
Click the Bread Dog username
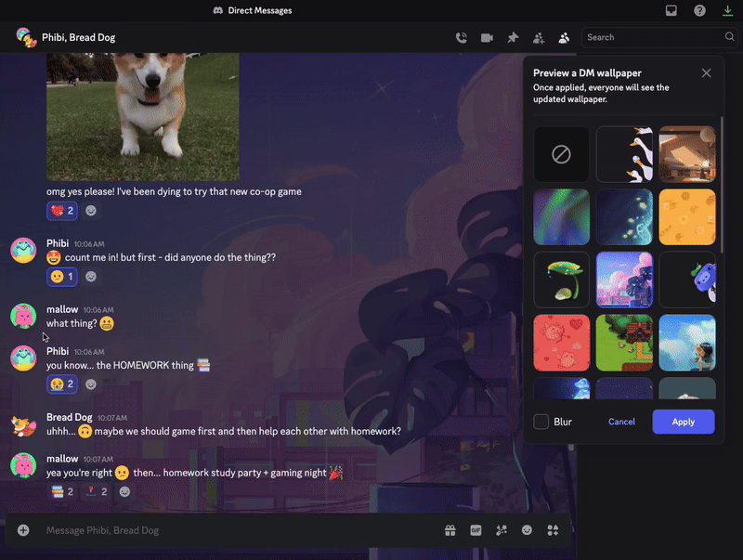(69, 417)
